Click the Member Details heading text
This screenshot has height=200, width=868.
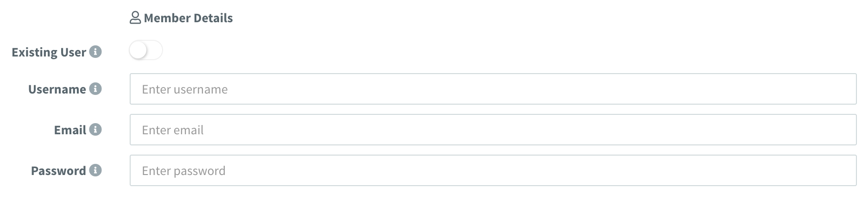point(188,18)
